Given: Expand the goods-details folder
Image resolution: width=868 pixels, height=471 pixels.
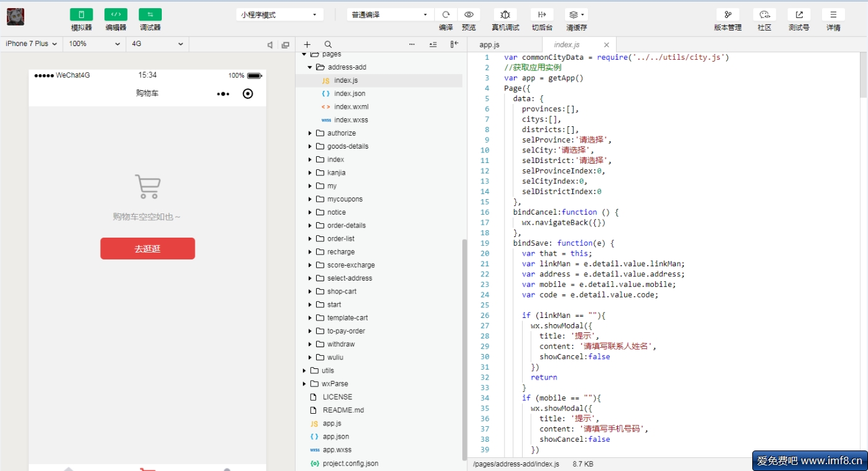Looking at the screenshot, I should tap(347, 146).
